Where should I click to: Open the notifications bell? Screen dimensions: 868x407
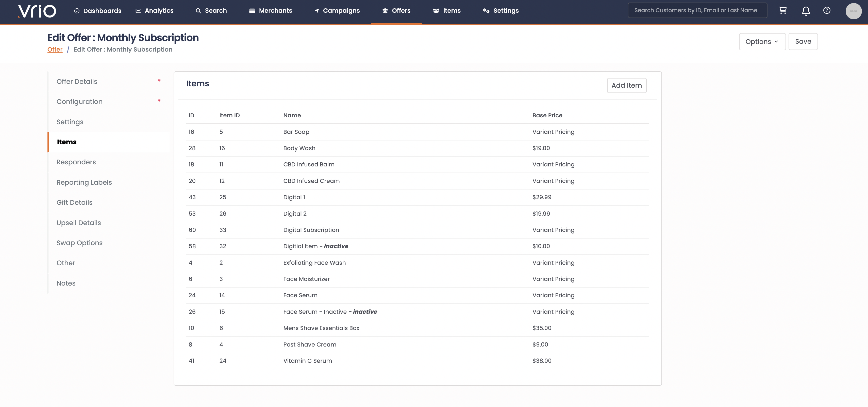point(806,11)
